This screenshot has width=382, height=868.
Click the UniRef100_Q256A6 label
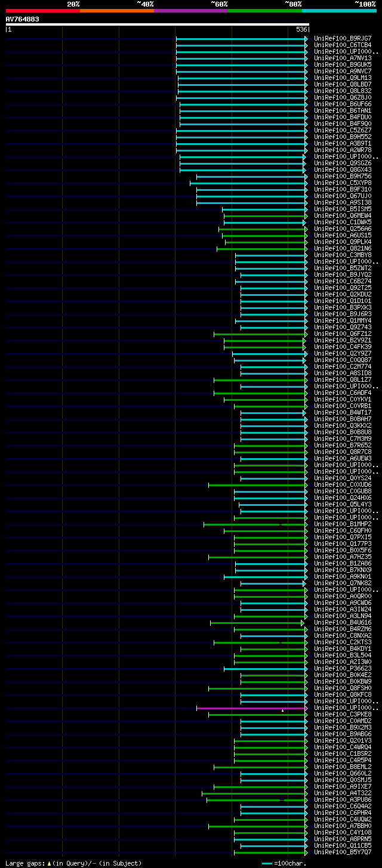tap(343, 228)
